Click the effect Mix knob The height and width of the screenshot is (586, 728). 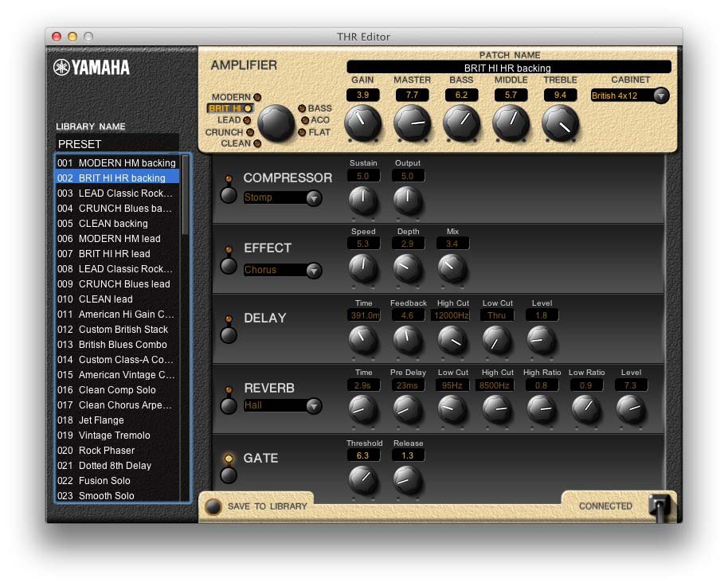coord(452,268)
